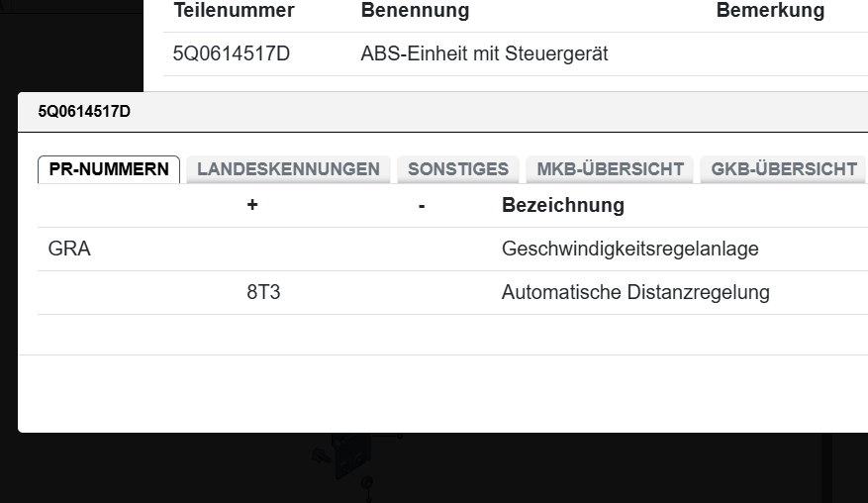Open the LANDESKENNUNGEN tab
The image size is (868, 503).
[x=288, y=169]
